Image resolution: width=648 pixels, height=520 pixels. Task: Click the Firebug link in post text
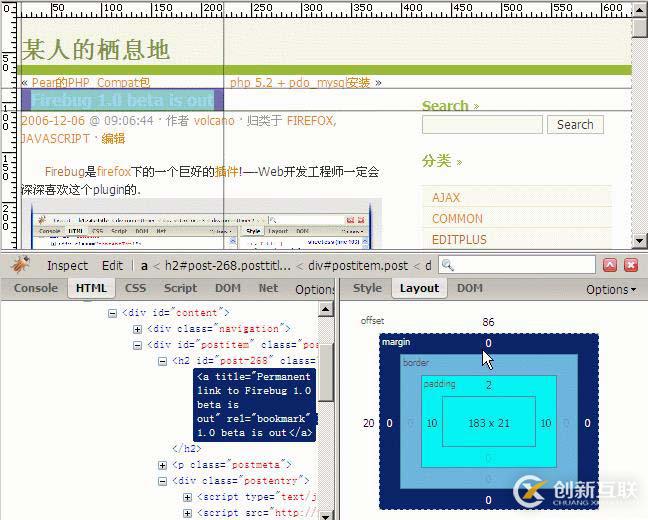coord(64,171)
